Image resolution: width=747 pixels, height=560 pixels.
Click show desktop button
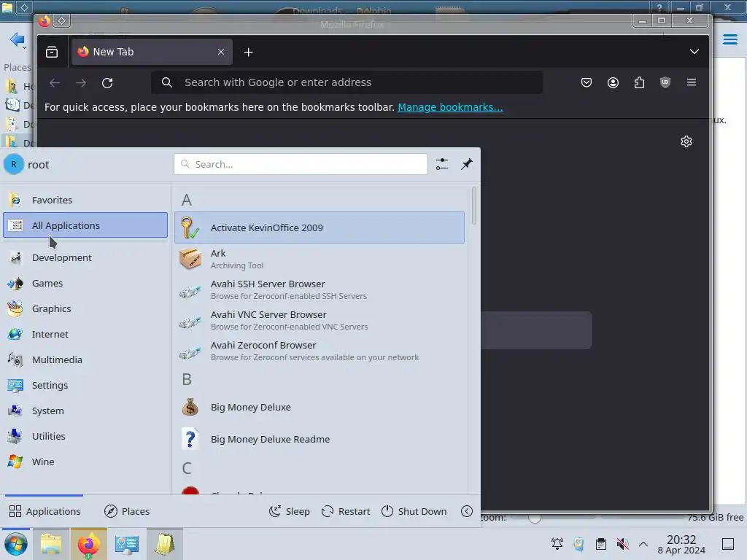coord(728,544)
